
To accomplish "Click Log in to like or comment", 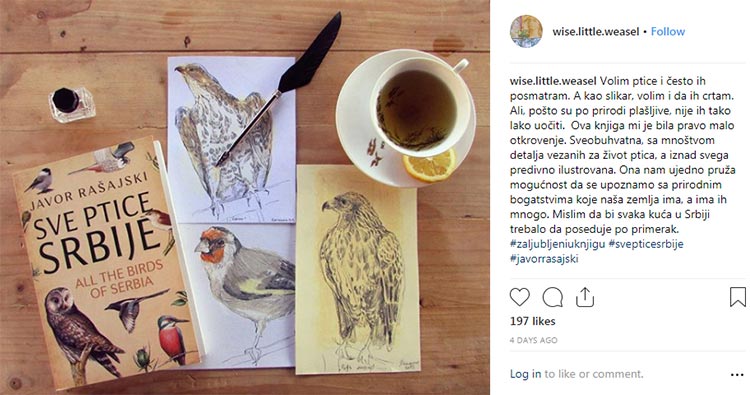I will pyautogui.click(x=525, y=374).
